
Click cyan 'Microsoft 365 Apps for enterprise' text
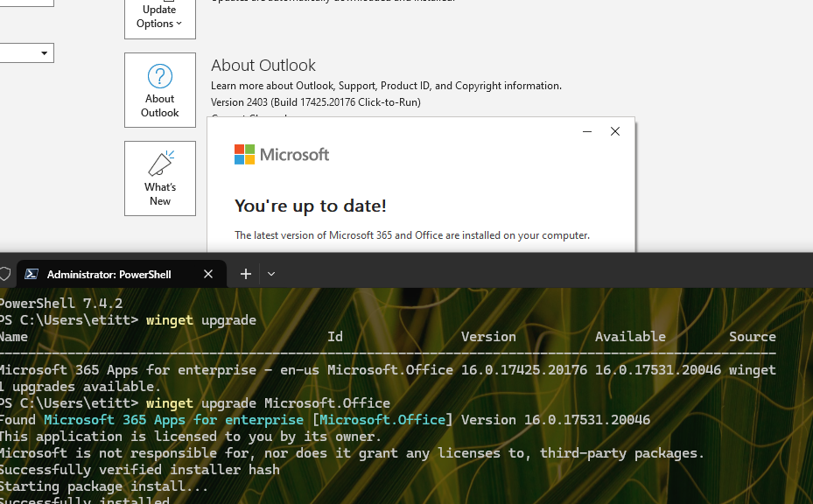[x=173, y=419]
